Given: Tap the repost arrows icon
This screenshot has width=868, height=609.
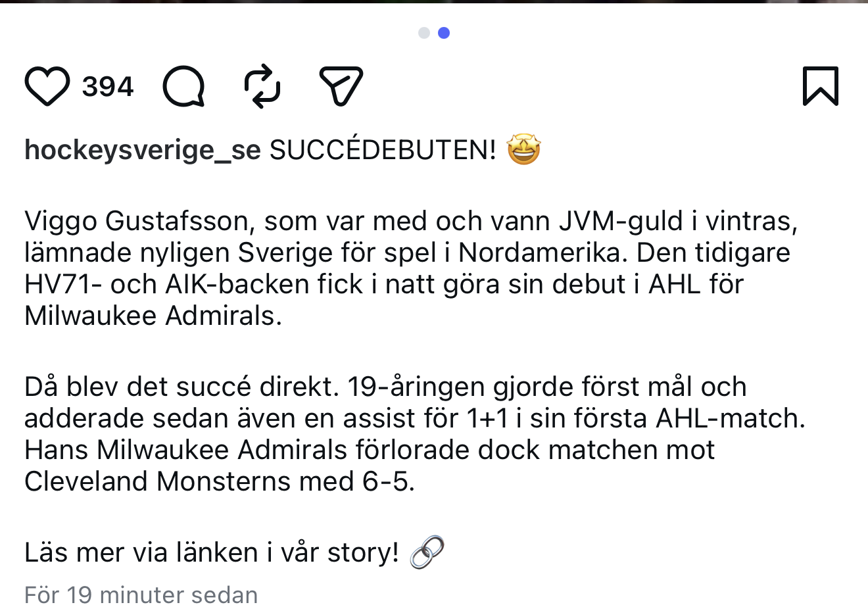Looking at the screenshot, I should 262,86.
